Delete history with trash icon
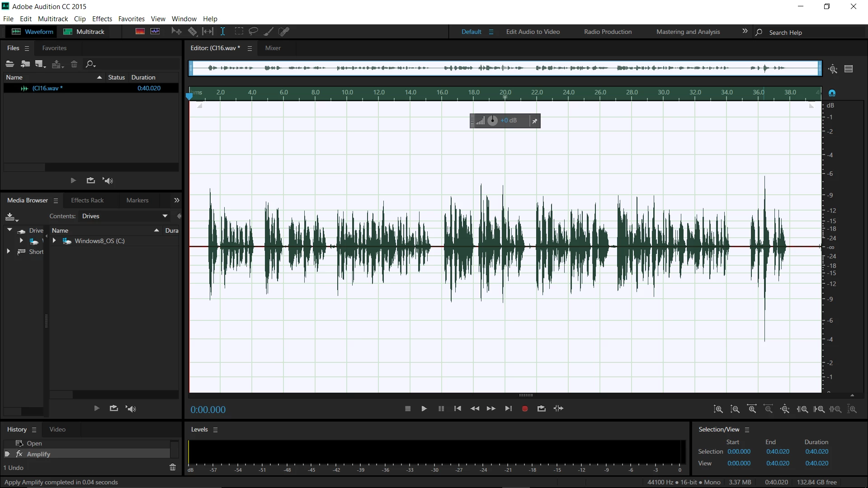 tap(173, 468)
